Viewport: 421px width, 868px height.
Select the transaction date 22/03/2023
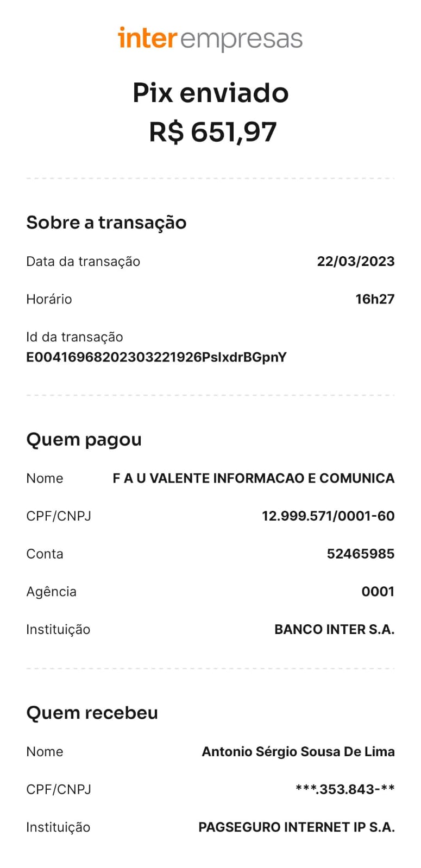[355, 262]
